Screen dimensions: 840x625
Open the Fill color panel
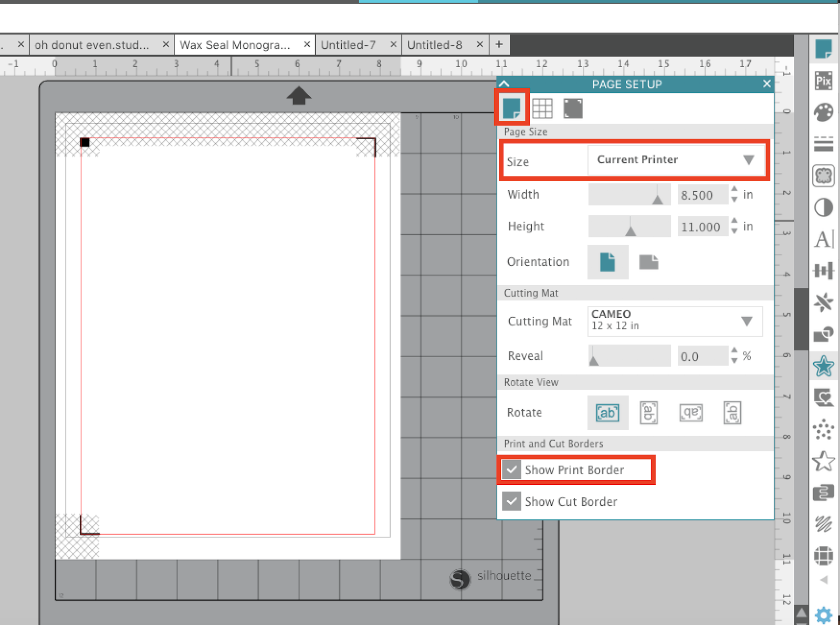[824, 111]
